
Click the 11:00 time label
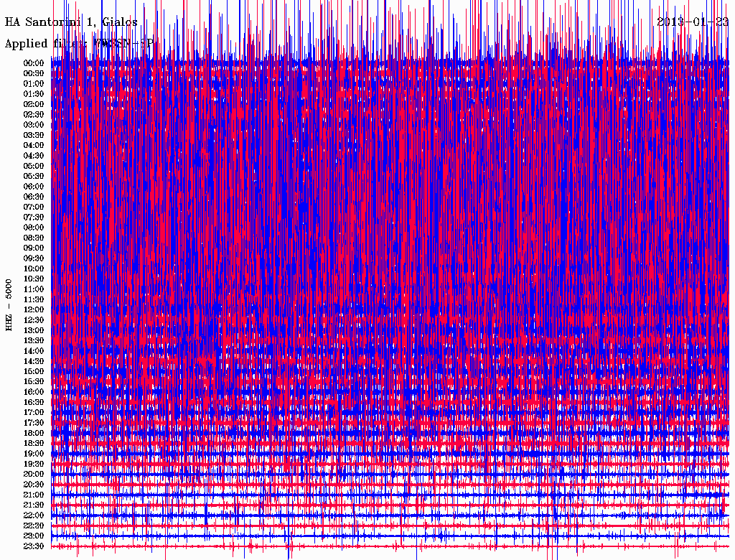[x=34, y=289]
